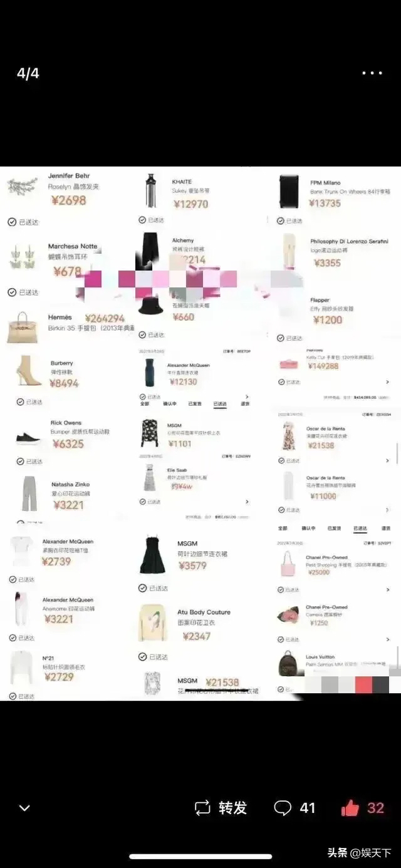Tap the 41 comments count
The height and width of the screenshot is (868, 401).
point(307,808)
